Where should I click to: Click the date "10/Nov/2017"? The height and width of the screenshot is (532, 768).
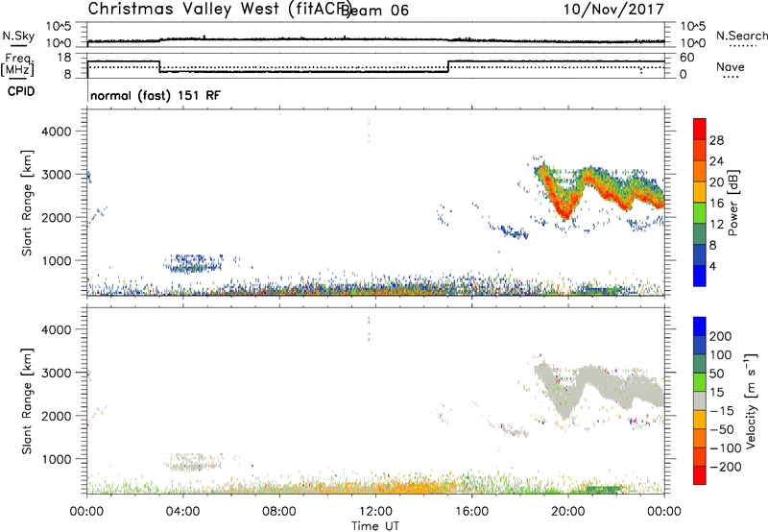[x=613, y=9]
